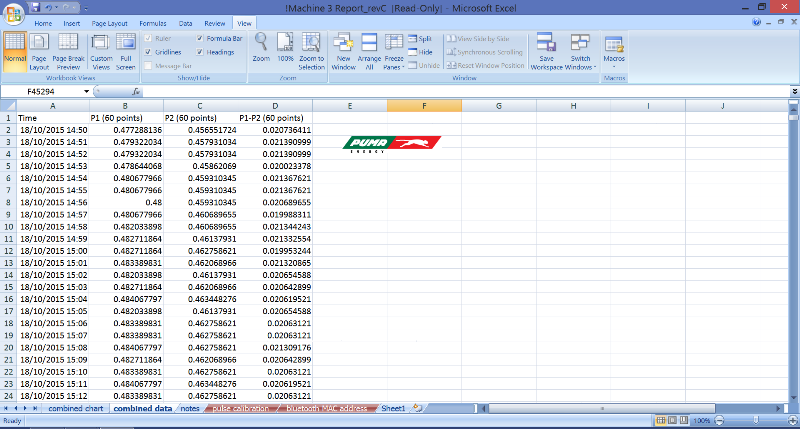Click the insert function fx button
800x429 pixels.
coord(136,92)
